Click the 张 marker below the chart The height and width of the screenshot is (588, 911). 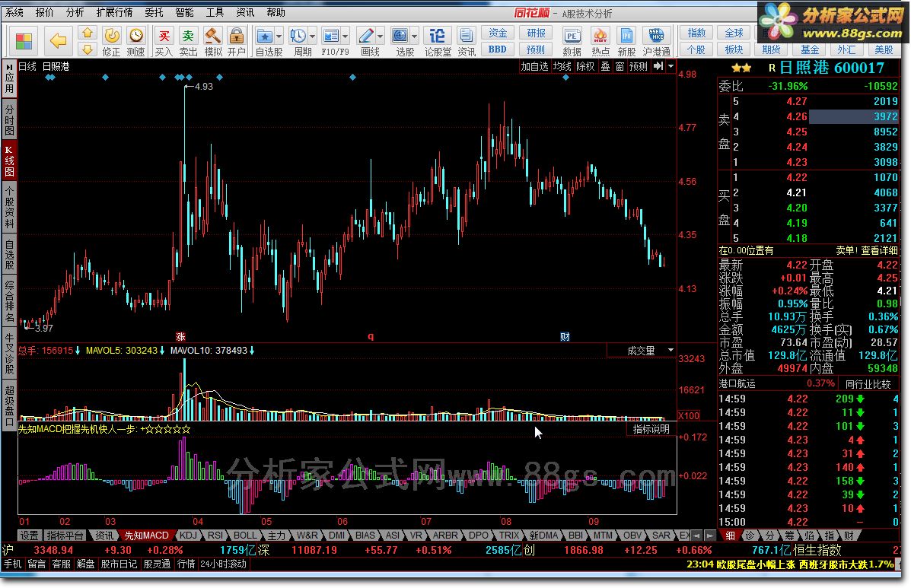[x=180, y=336]
